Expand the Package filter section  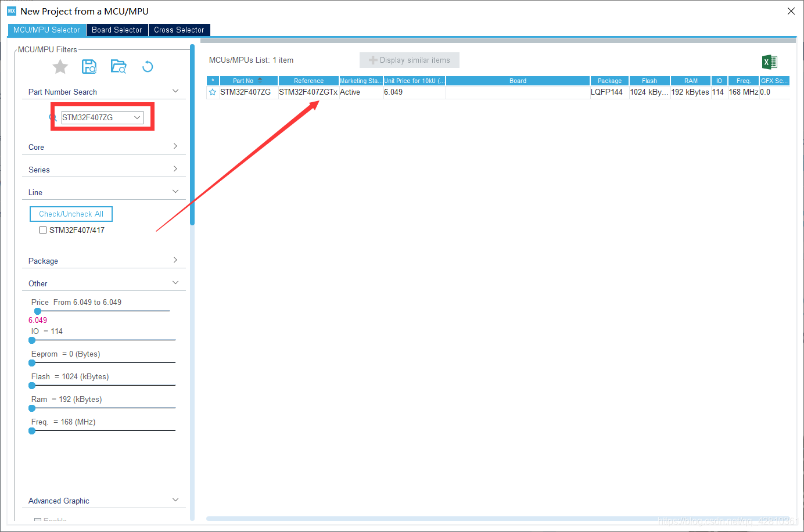(x=175, y=260)
